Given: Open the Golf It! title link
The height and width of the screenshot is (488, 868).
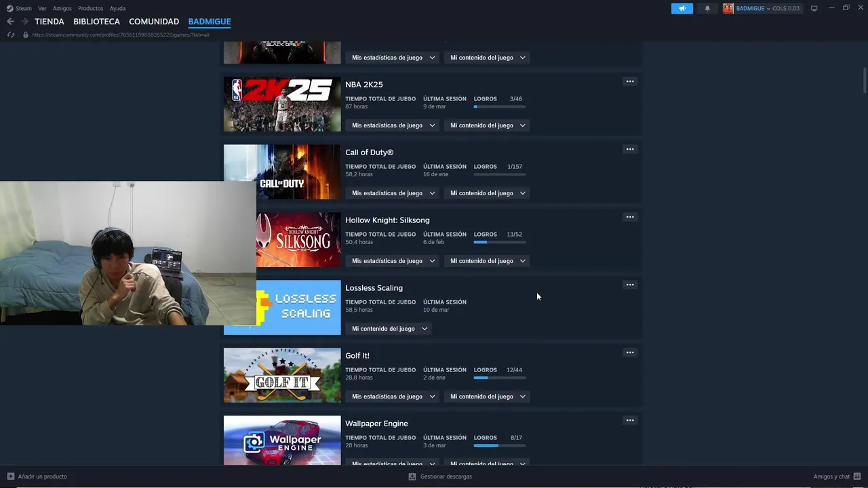Looking at the screenshot, I should click(357, 356).
